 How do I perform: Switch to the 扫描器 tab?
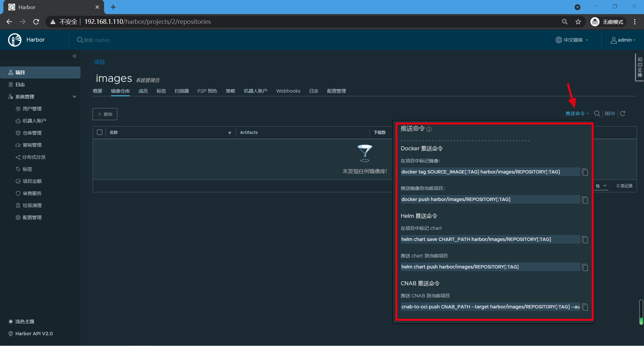[182, 91]
